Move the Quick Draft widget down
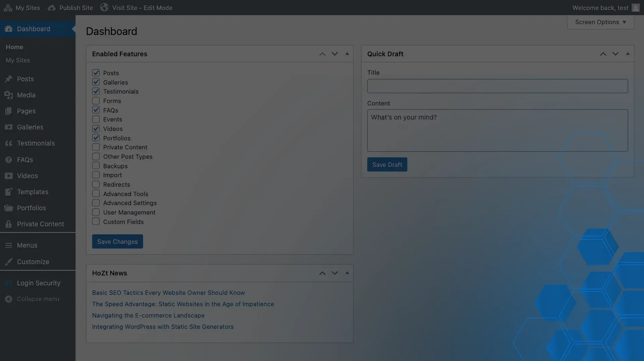Image resolution: width=644 pixels, height=361 pixels. [615, 54]
